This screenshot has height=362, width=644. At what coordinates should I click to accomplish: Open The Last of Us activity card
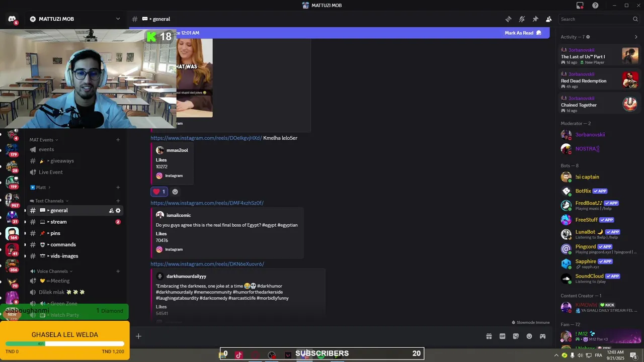tap(599, 56)
